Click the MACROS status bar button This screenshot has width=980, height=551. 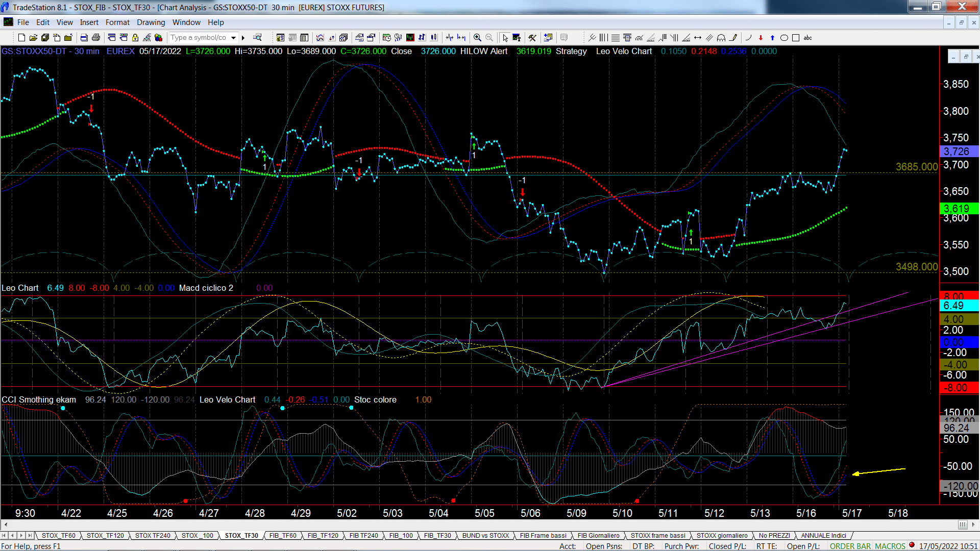(x=890, y=546)
